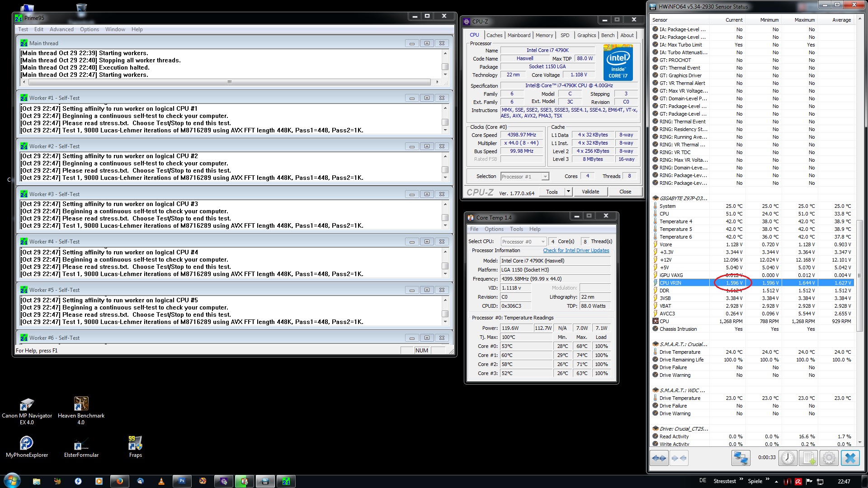Expand the Tools dropdown arrow in CPU-Z

568,192
